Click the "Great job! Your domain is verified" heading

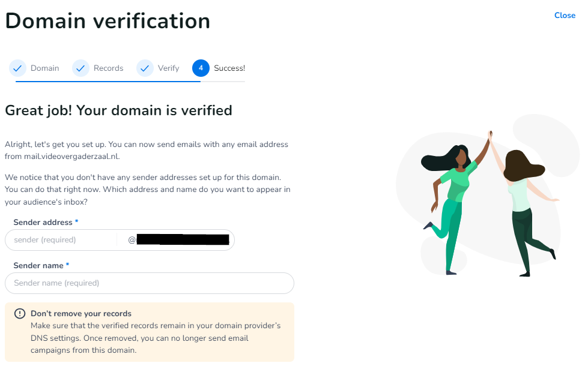point(118,111)
